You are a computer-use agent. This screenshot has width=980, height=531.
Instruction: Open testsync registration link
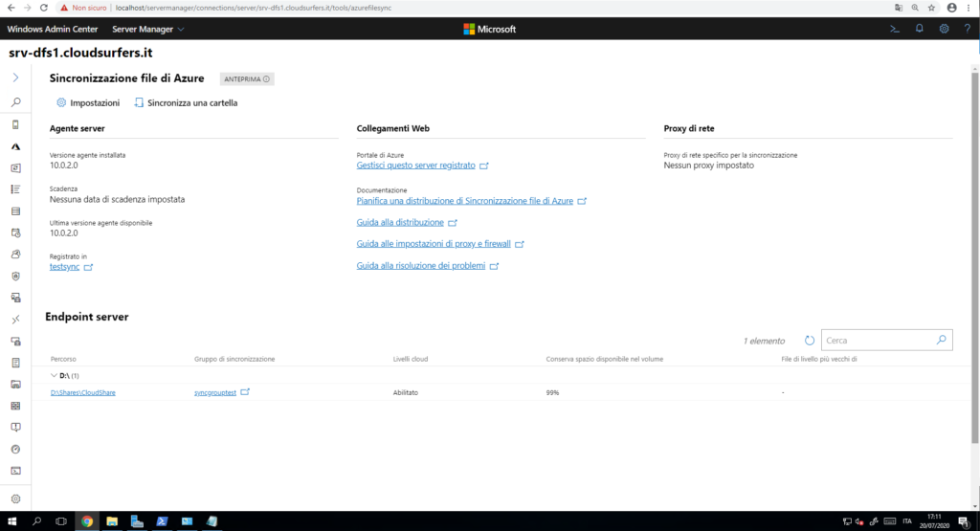coord(64,267)
